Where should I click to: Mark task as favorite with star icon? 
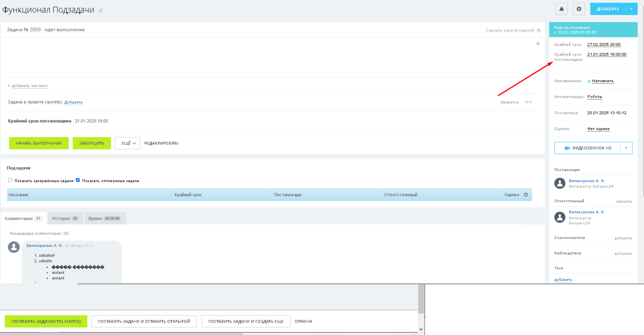click(538, 43)
